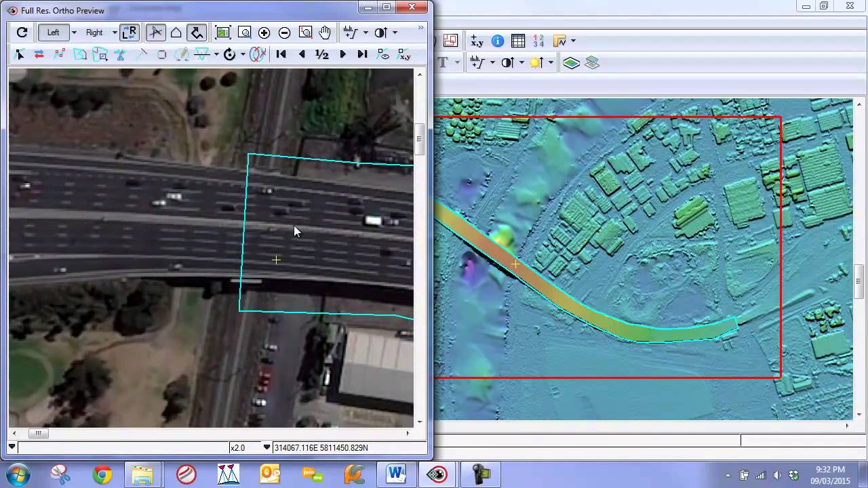Select the vertex pointer selection tool

[x=20, y=54]
